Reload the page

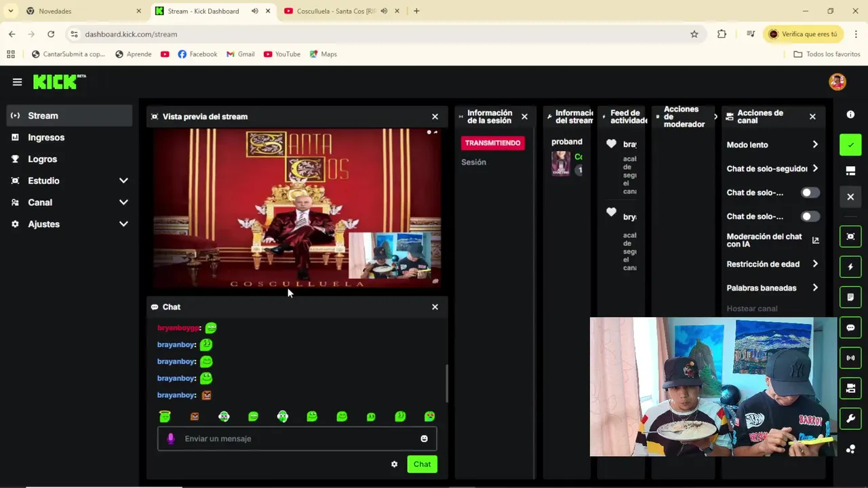pyautogui.click(x=51, y=34)
